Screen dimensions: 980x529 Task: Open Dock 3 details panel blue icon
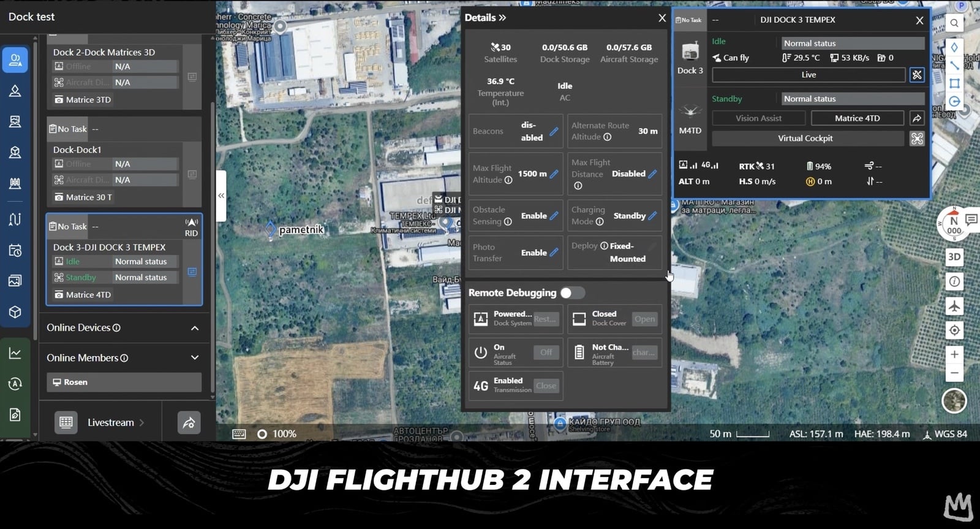pos(192,272)
